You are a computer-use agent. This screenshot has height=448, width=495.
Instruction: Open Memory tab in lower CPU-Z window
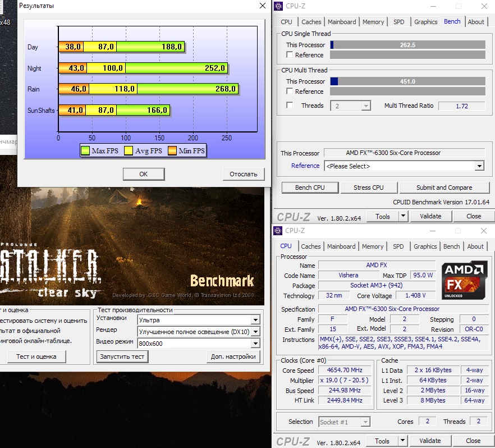373,246
